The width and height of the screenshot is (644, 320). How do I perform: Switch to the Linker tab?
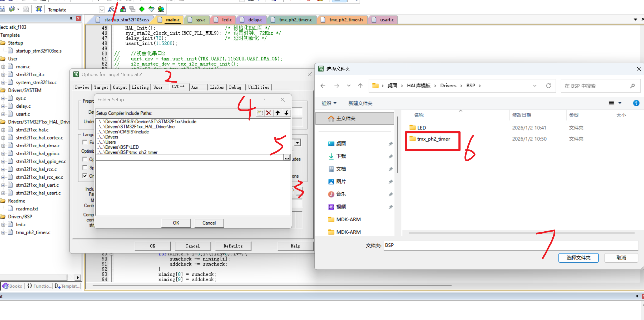click(x=217, y=87)
